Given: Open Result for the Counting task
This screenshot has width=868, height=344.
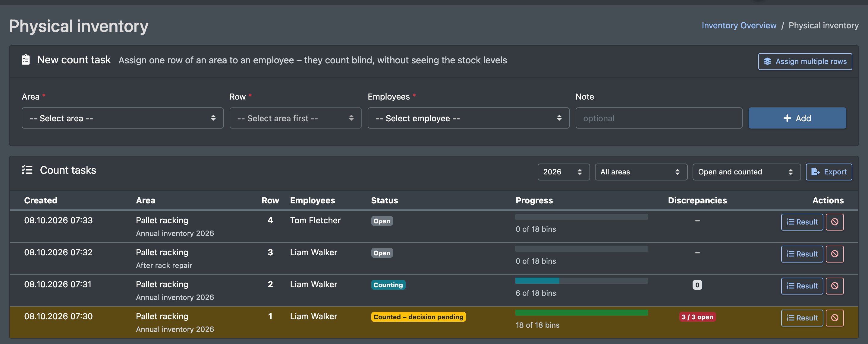Looking at the screenshot, I should 802,286.
